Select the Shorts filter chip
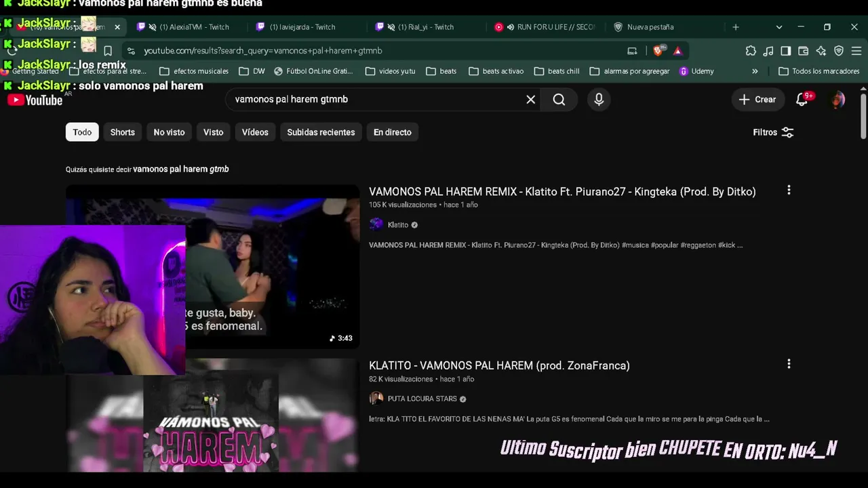868x488 pixels. [123, 132]
